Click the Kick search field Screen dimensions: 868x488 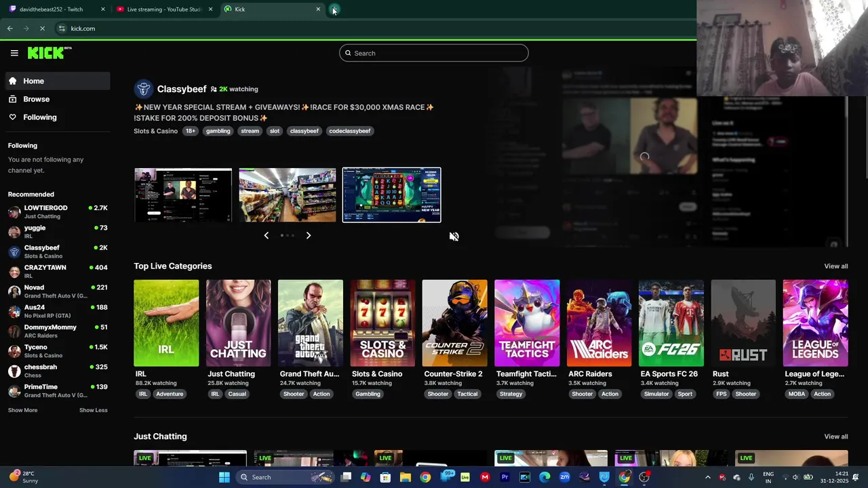tap(434, 53)
